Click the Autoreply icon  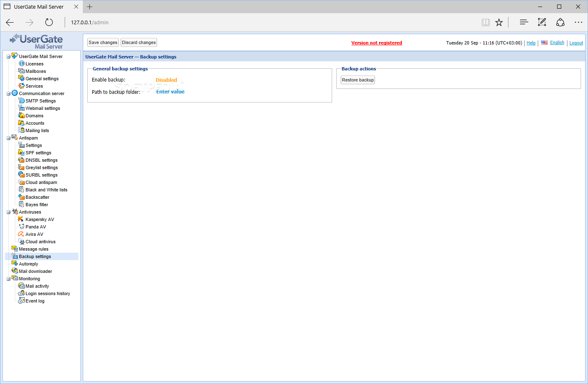pos(14,263)
